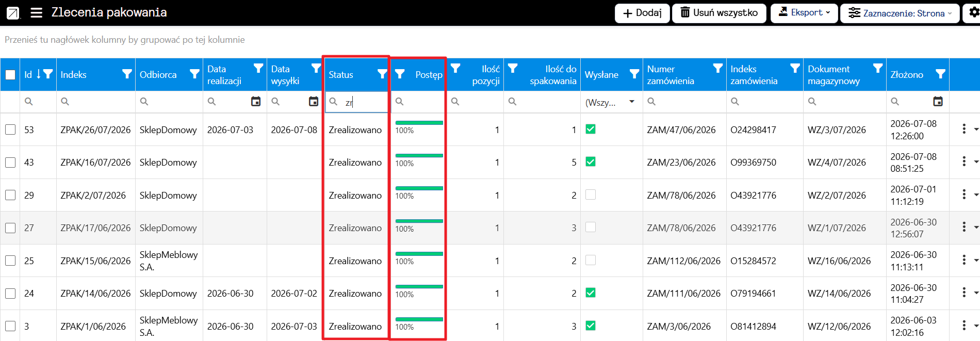Screen dimensions: 980x341
Task: Click Odbiorca column header
Action: pyautogui.click(x=158, y=75)
